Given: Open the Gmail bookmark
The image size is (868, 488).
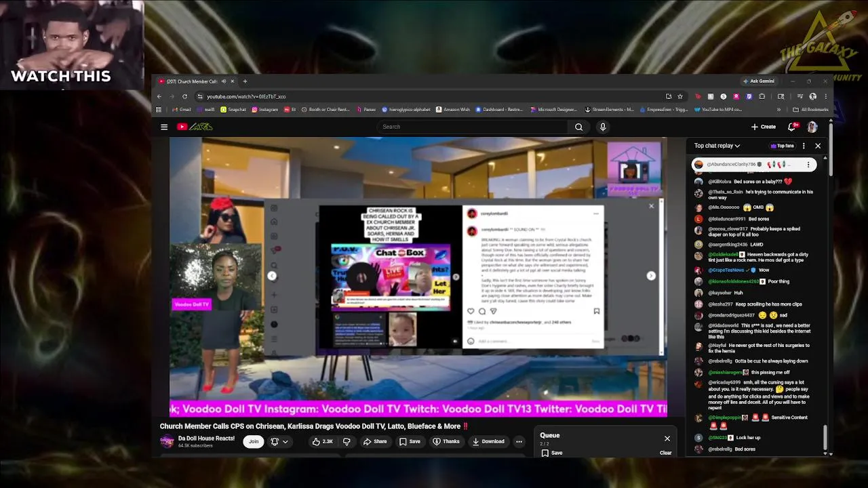Looking at the screenshot, I should pyautogui.click(x=181, y=110).
